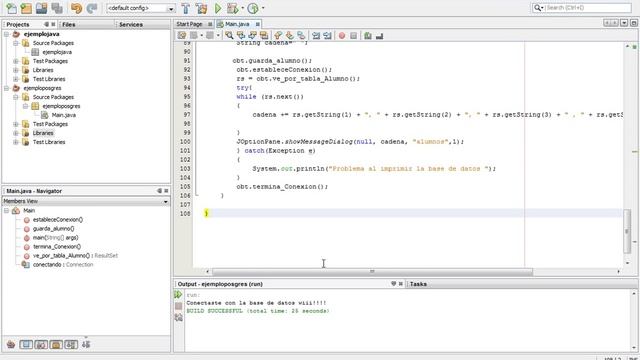This screenshot has width=640, height=360.
Task: Run the main project with green arrow
Action: tap(218, 8)
